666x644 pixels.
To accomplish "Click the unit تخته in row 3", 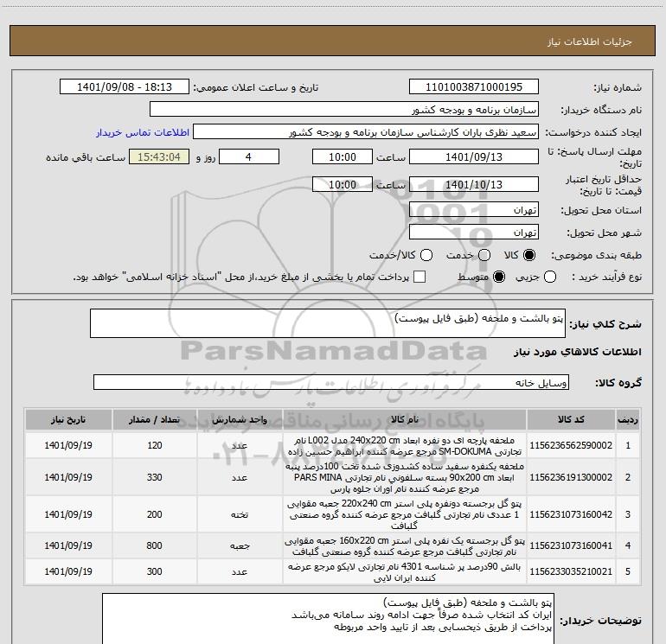I will click(x=240, y=514).
